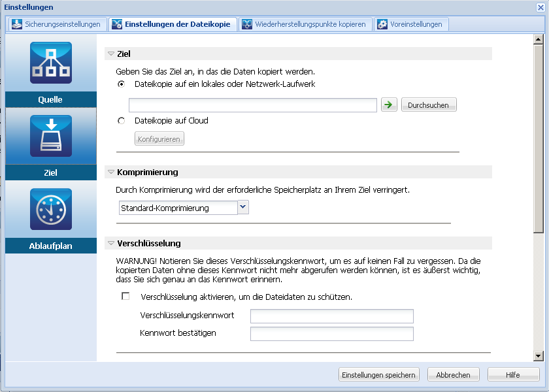Focus the Kennwort bestätigen field
This screenshot has width=549, height=392.
point(332,334)
